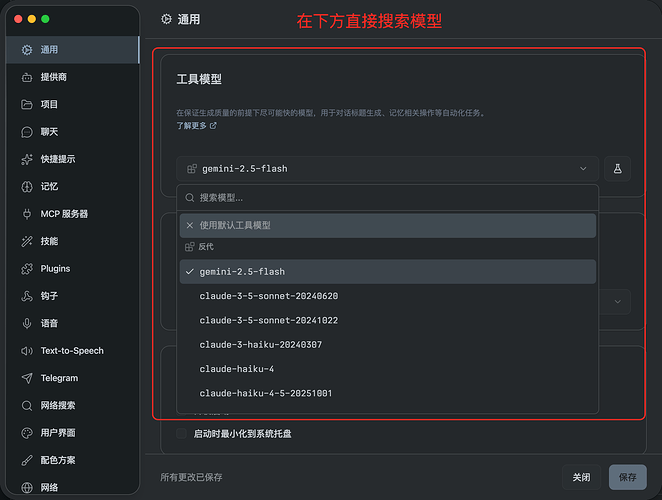Click the 反代 provider group label
This screenshot has width=662, height=500.
206,247
